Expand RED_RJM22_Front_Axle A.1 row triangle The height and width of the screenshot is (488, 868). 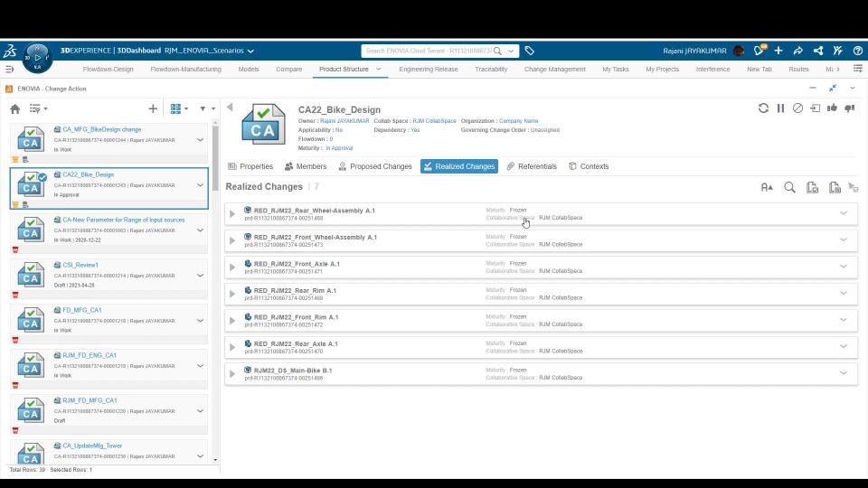[232, 267]
